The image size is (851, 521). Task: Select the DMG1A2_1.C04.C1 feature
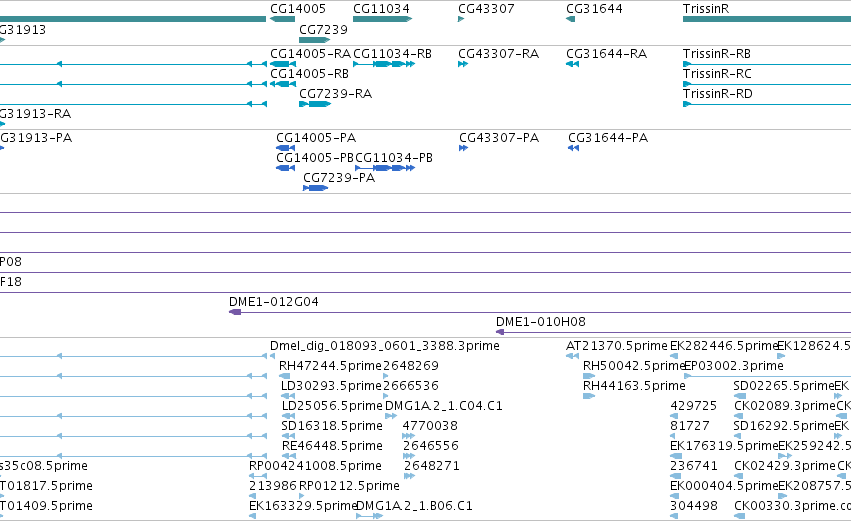point(391,416)
